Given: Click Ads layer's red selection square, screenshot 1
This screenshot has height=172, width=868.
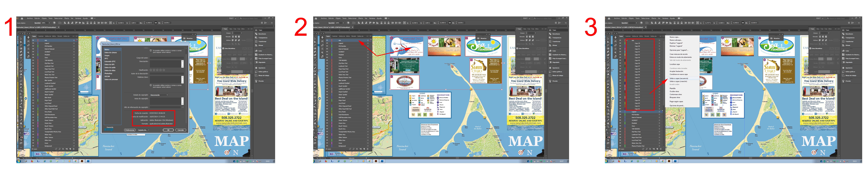Looking at the screenshot, I should click(x=76, y=40).
